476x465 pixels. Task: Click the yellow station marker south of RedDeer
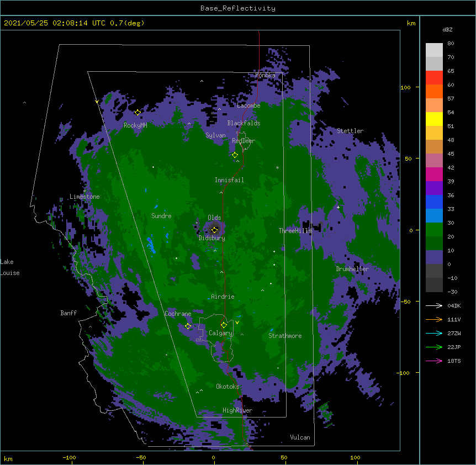click(235, 155)
